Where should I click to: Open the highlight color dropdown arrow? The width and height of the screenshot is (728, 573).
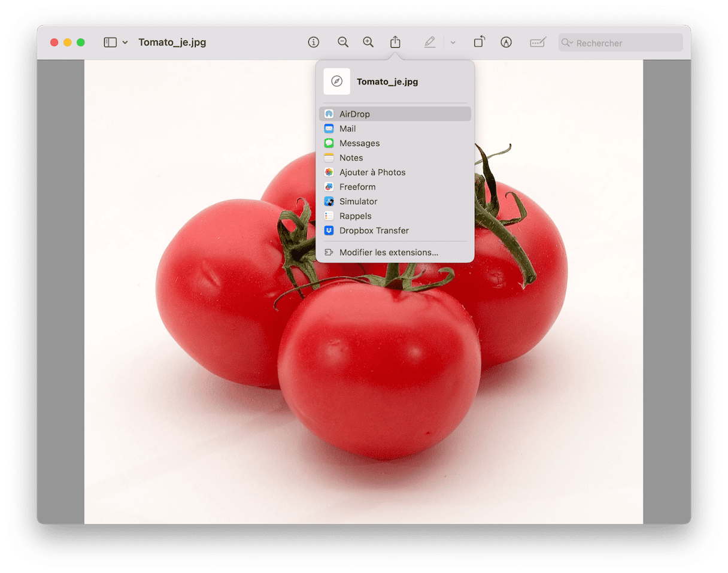[x=453, y=43]
